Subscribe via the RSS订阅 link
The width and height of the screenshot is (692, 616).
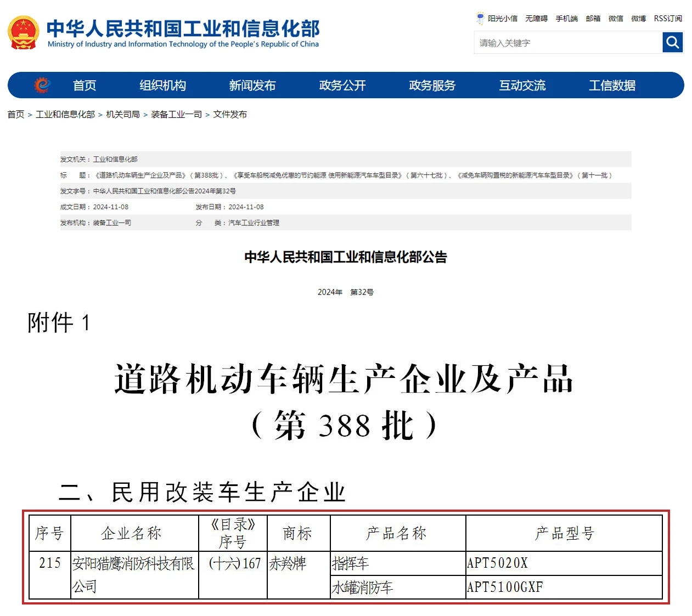668,19
